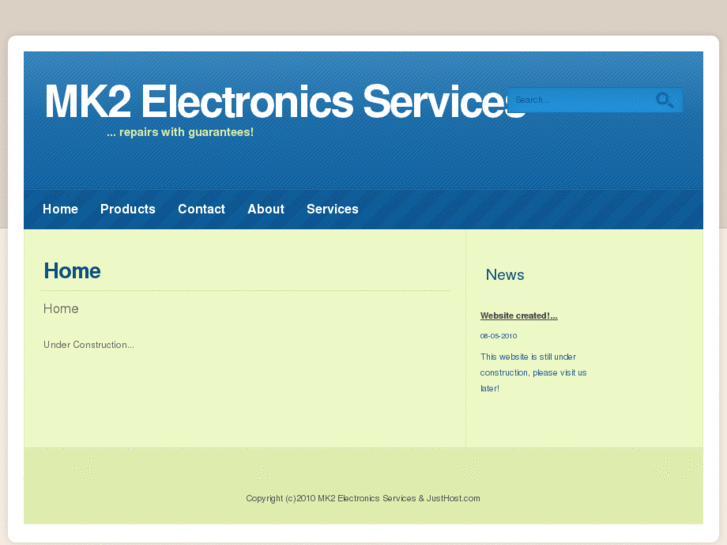Open the Products menu item
The width and height of the screenshot is (727, 545).
click(x=128, y=209)
